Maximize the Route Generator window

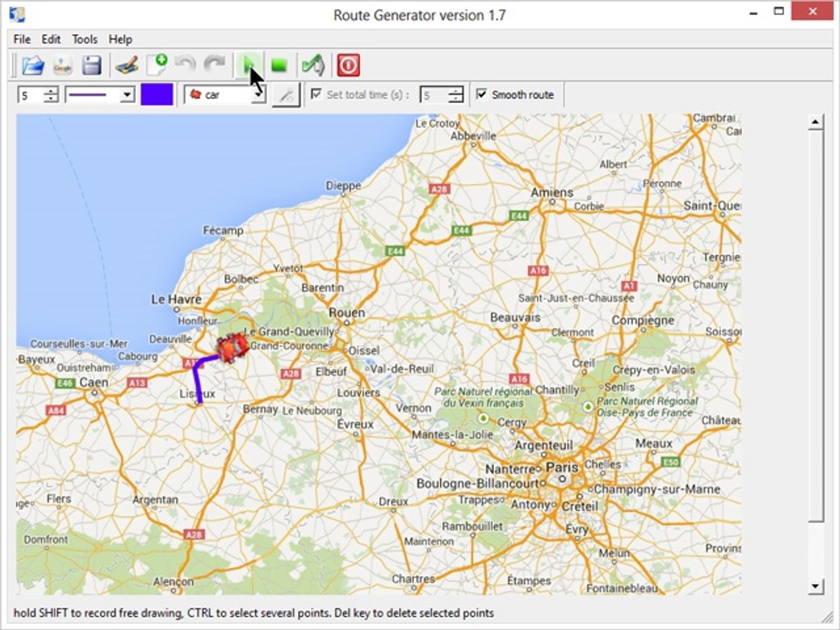[779, 12]
